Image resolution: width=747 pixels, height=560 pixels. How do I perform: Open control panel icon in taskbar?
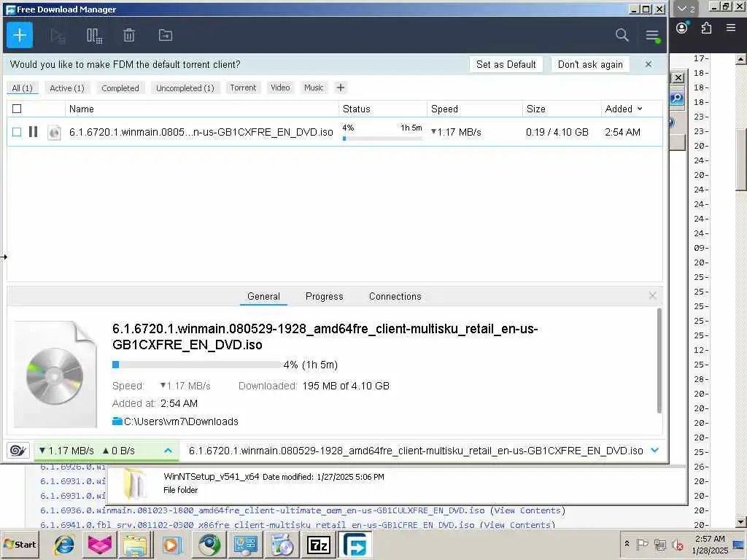245,545
